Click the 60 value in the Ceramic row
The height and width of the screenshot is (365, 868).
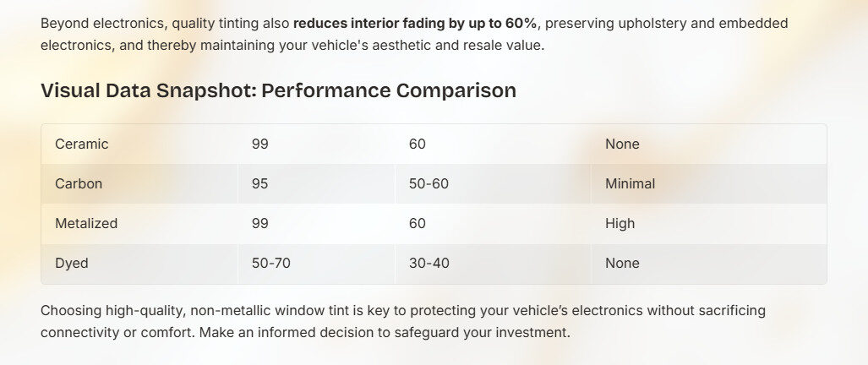click(x=418, y=144)
